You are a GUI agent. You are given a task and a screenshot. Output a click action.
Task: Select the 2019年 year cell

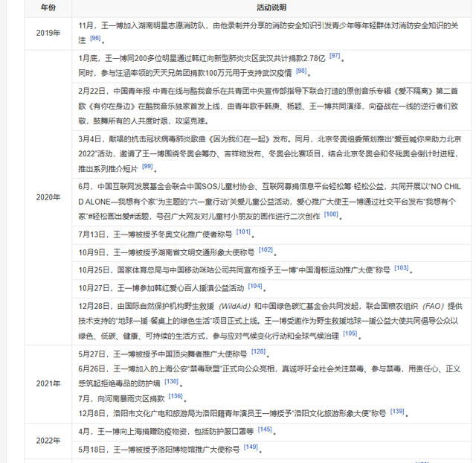click(48, 33)
